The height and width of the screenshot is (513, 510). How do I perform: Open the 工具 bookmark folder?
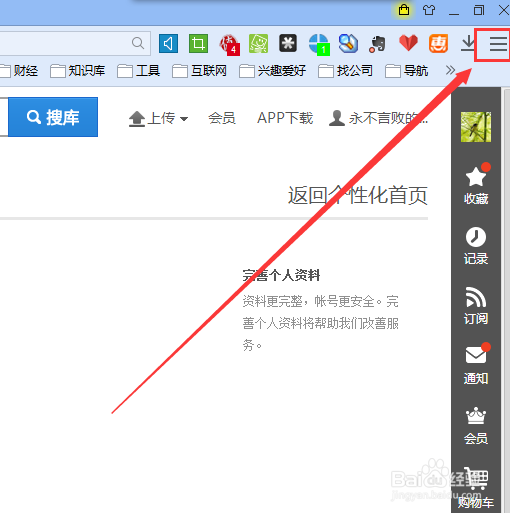pos(138,71)
